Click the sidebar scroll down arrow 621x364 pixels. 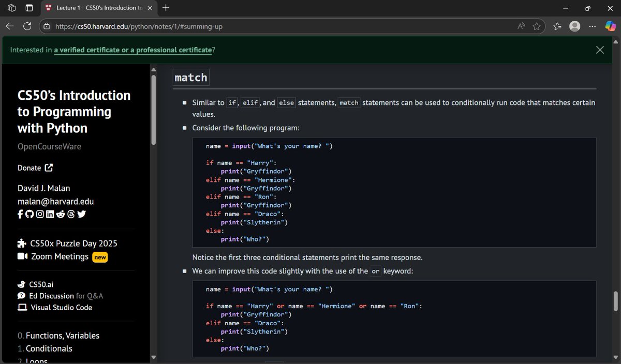[x=153, y=357]
